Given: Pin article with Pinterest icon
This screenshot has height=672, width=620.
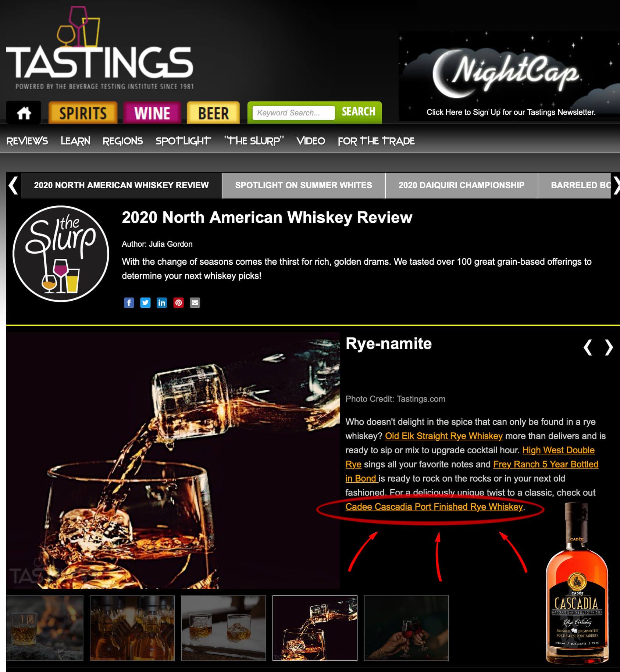Looking at the screenshot, I should click(x=178, y=303).
